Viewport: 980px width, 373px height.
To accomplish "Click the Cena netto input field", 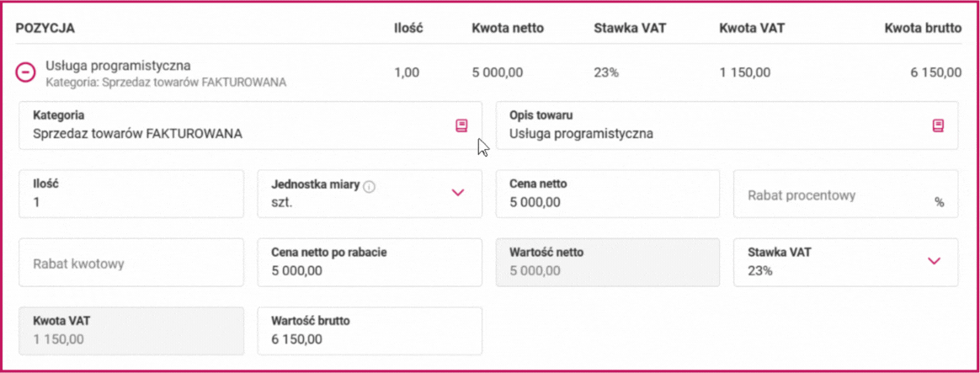I will [x=608, y=194].
